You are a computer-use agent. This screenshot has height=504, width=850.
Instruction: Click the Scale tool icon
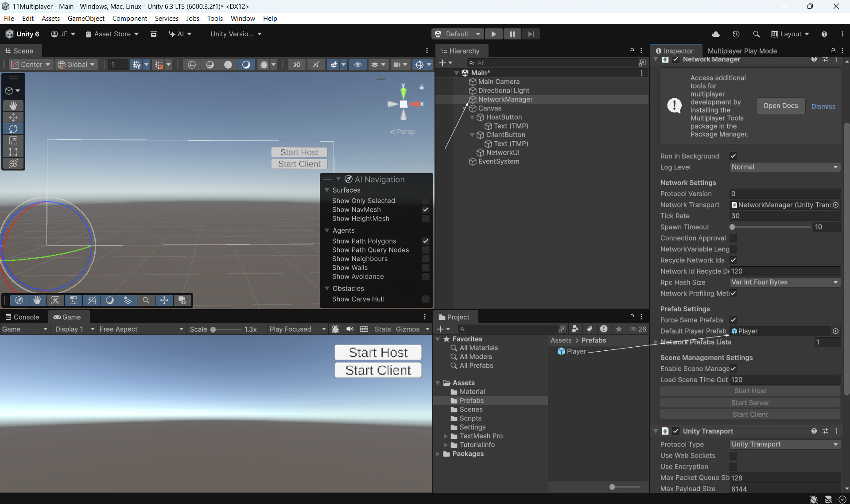pyautogui.click(x=13, y=140)
